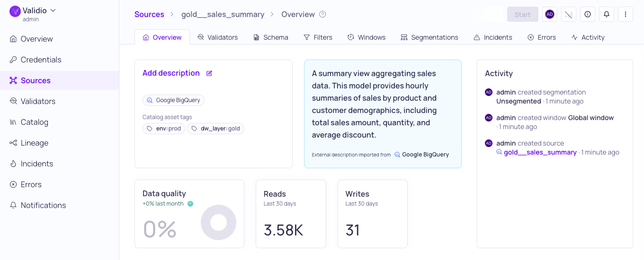Click the info circle icon in header
Image resolution: width=644 pixels, height=260 pixels.
[588, 14]
